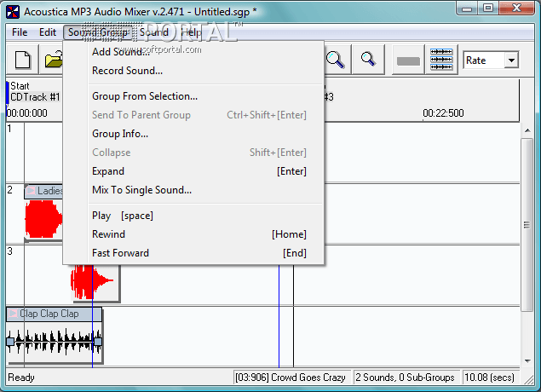Click the Open folder toolbar icon
This screenshot has height=392, width=541.
click(x=53, y=60)
